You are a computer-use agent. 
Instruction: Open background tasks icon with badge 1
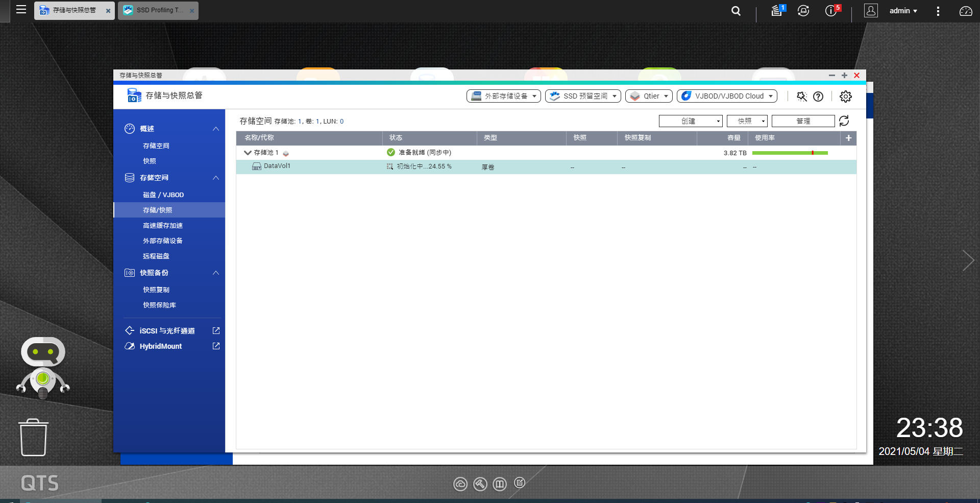pyautogui.click(x=778, y=10)
